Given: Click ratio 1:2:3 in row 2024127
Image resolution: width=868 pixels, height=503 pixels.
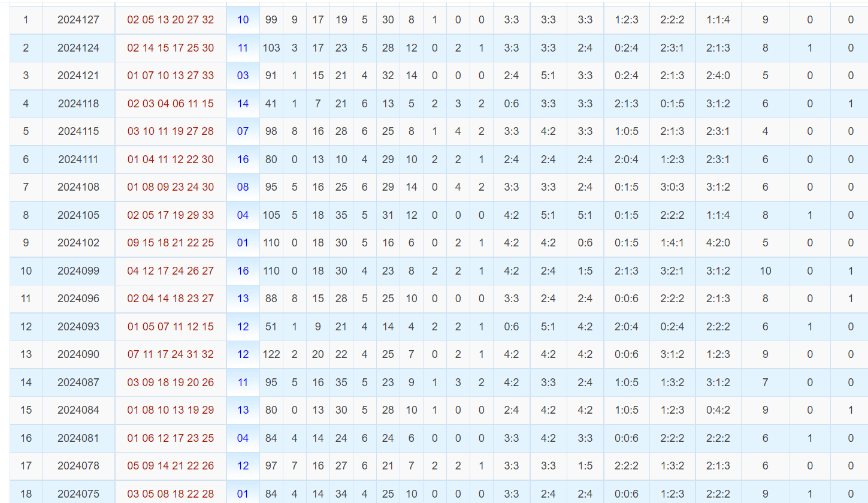Looking at the screenshot, I should tap(627, 20).
